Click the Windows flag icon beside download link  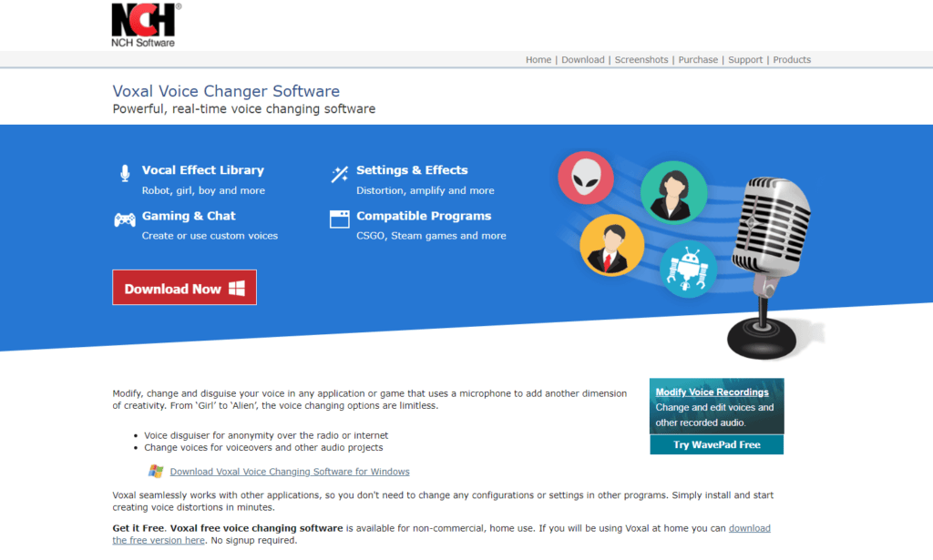point(155,472)
